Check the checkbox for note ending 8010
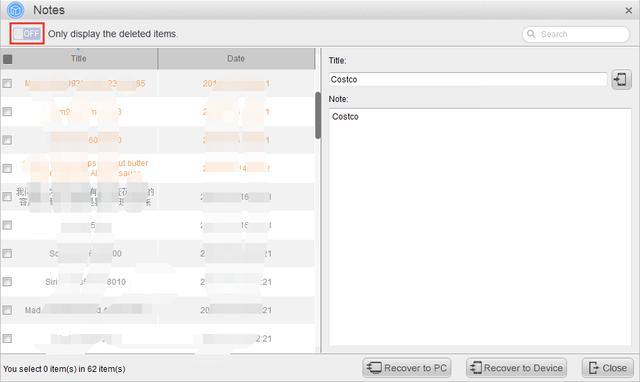The height and width of the screenshot is (382, 640). click(7, 282)
